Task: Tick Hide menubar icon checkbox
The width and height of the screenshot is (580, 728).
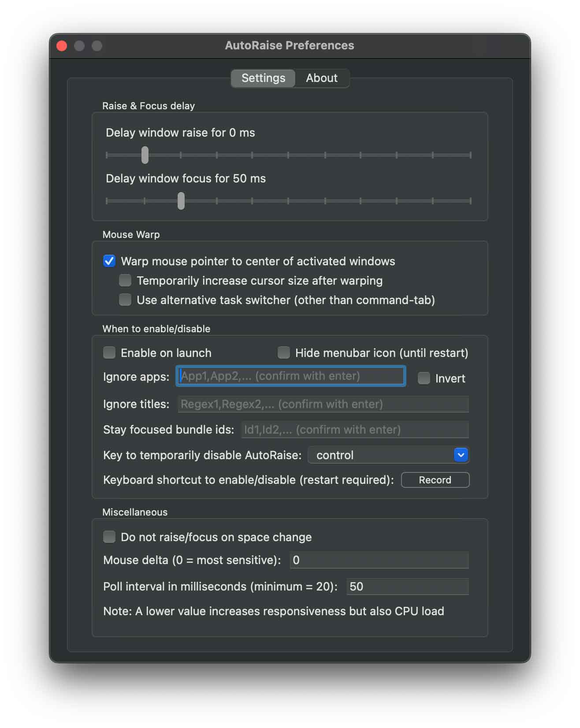Action: (284, 353)
